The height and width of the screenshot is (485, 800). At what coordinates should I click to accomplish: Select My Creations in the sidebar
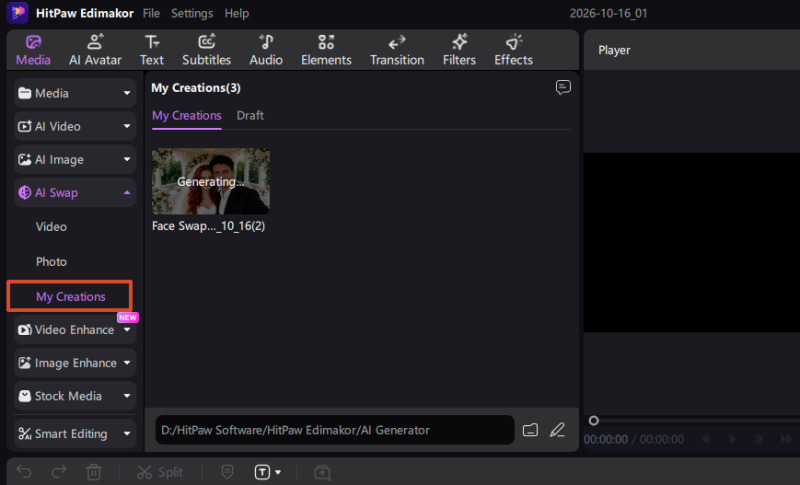[70, 296]
